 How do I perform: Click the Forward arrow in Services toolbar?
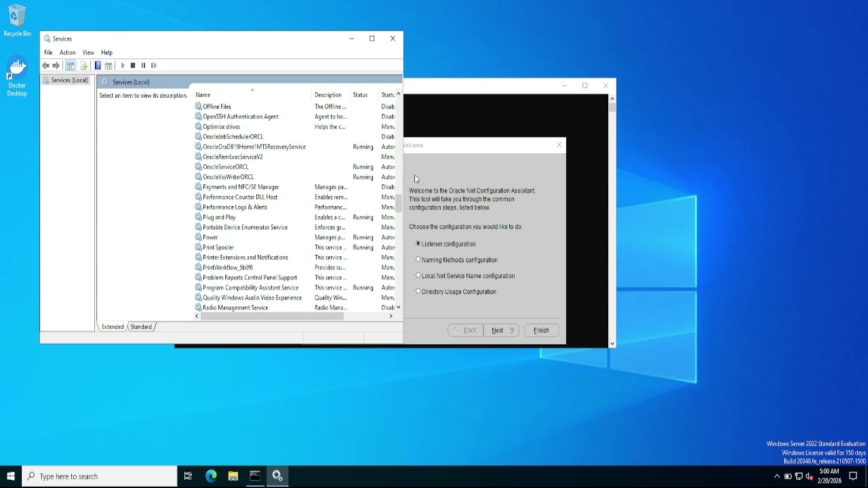coord(56,66)
